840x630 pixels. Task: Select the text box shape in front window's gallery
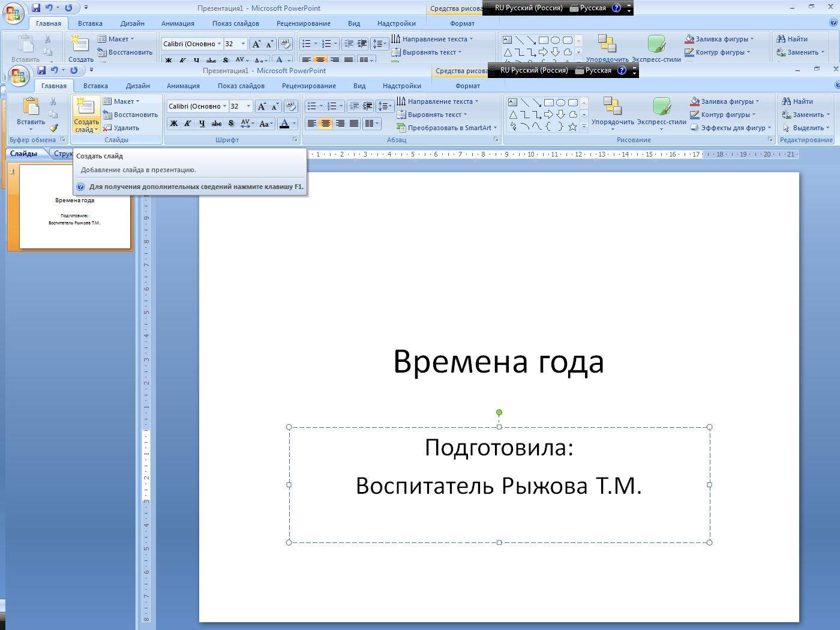[512, 103]
